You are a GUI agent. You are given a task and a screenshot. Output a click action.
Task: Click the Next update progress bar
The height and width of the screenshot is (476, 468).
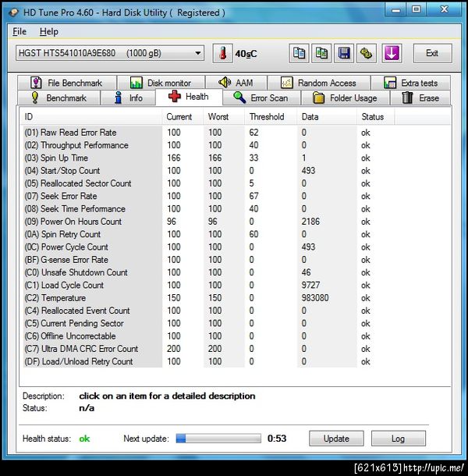[218, 438]
